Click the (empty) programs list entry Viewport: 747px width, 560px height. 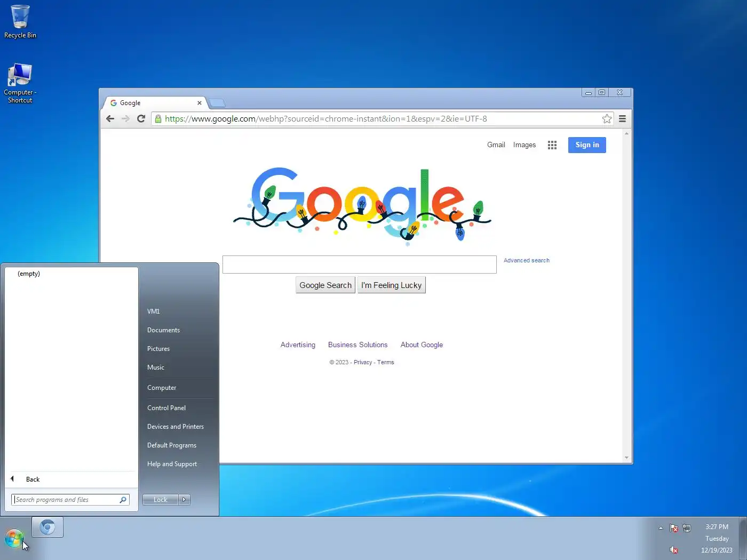(x=29, y=274)
